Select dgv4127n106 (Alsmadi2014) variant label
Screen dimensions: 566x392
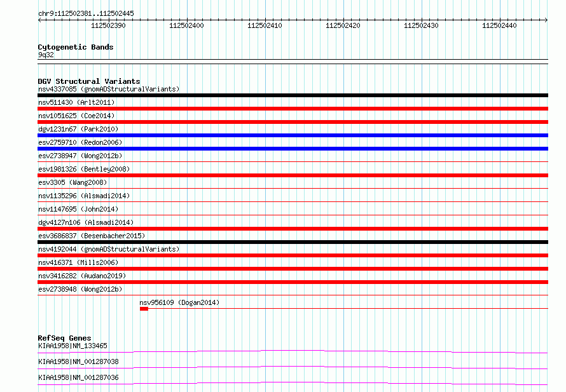click(x=86, y=222)
